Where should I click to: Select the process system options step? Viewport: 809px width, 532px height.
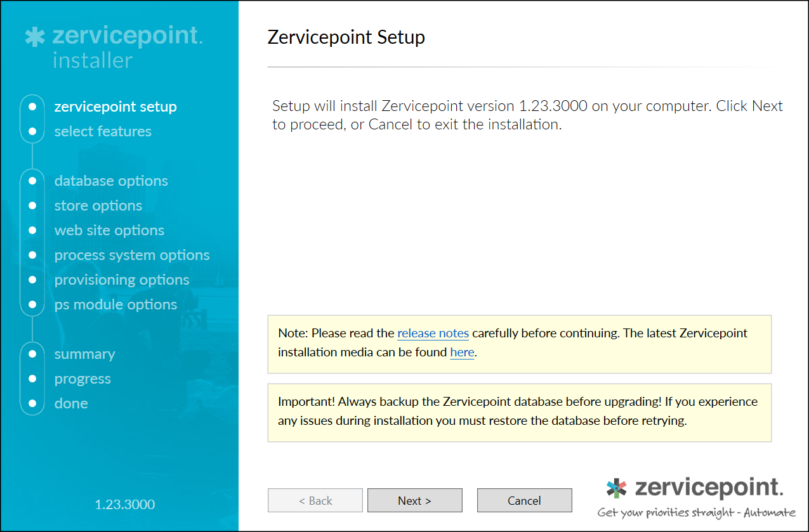point(132,255)
